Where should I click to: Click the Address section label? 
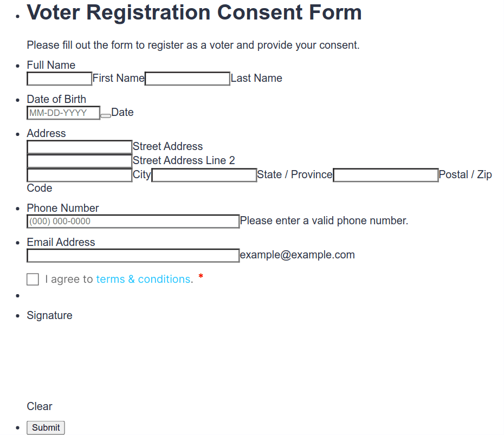coord(46,133)
